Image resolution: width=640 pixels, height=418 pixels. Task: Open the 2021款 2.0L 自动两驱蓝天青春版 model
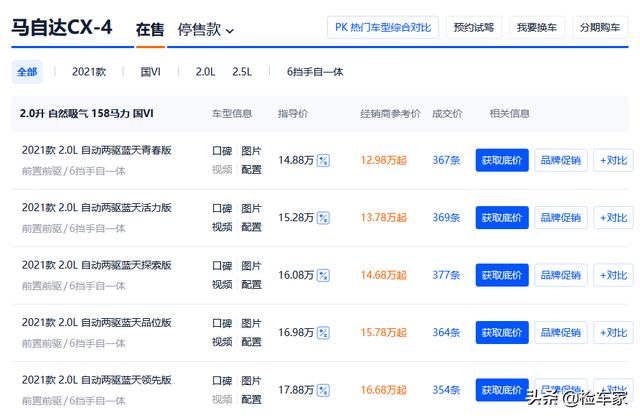[97, 150]
